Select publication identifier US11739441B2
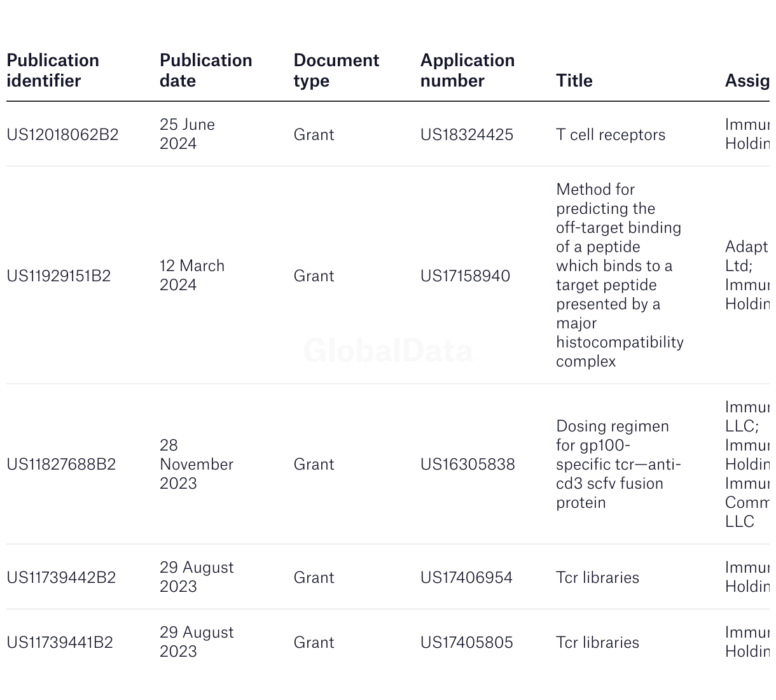The image size is (776, 700). pyautogui.click(x=60, y=643)
